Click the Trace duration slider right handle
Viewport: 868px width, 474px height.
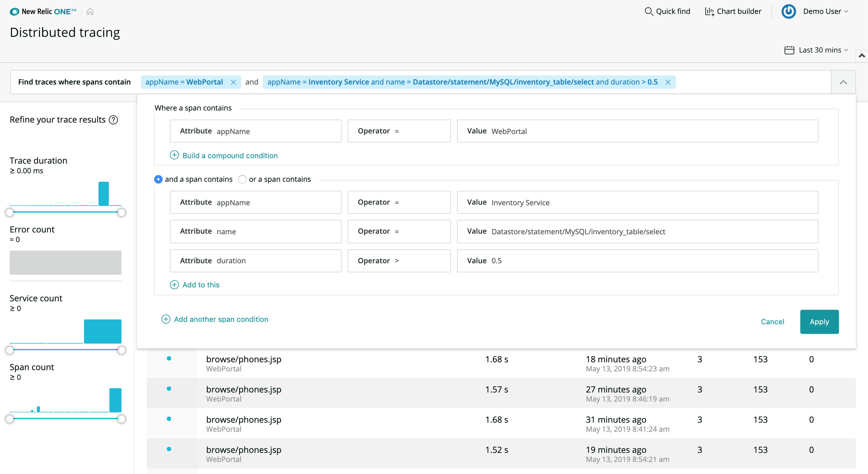pyautogui.click(x=121, y=213)
